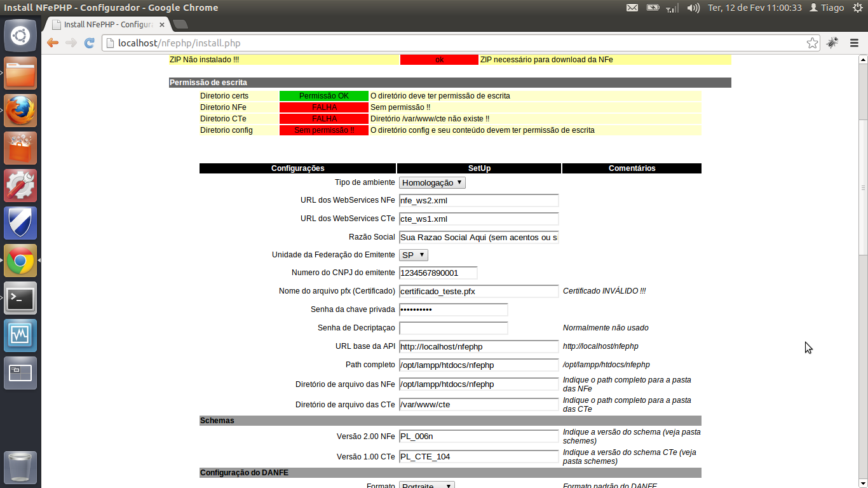Open a new Chrome tab
The width and height of the screenshot is (868, 488).
pos(180,24)
